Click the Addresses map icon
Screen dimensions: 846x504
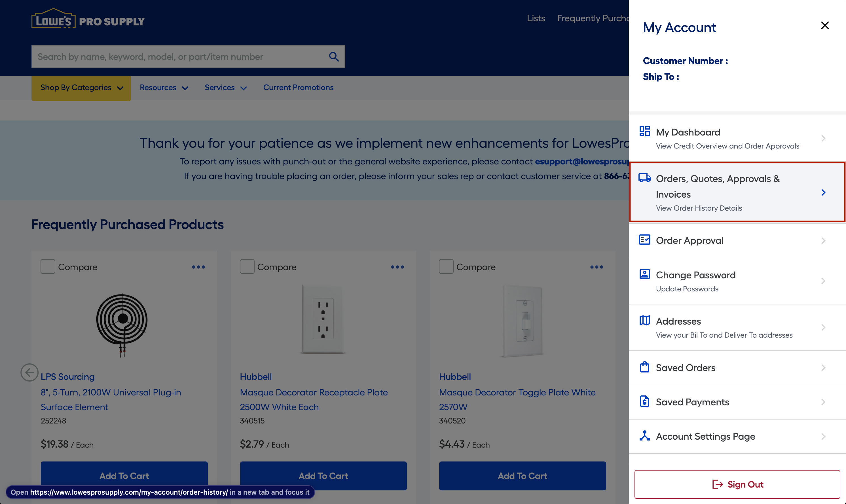coord(644,320)
